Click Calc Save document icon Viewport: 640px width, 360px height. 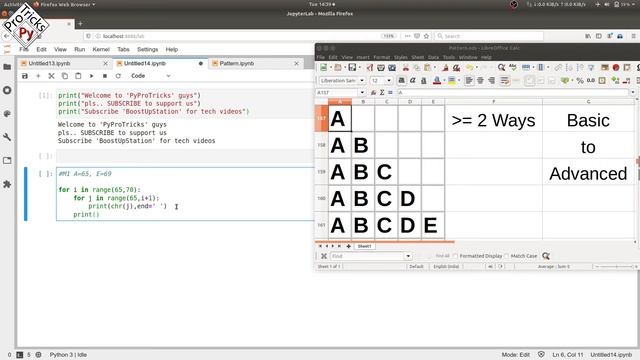click(352, 67)
